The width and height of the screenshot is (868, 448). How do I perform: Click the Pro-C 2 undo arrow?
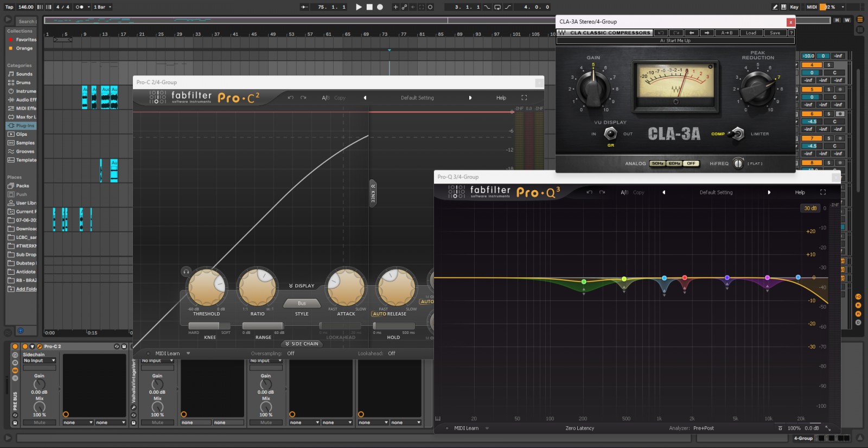pos(291,98)
